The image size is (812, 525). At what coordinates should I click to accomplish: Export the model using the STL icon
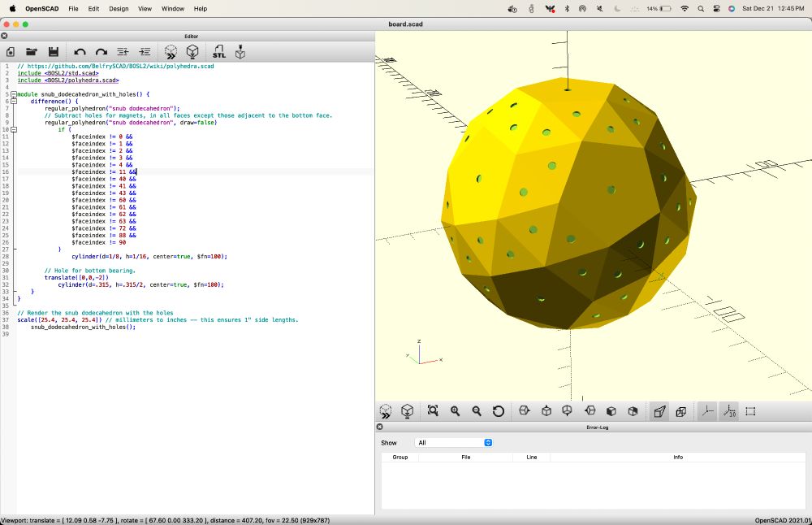tap(218, 51)
